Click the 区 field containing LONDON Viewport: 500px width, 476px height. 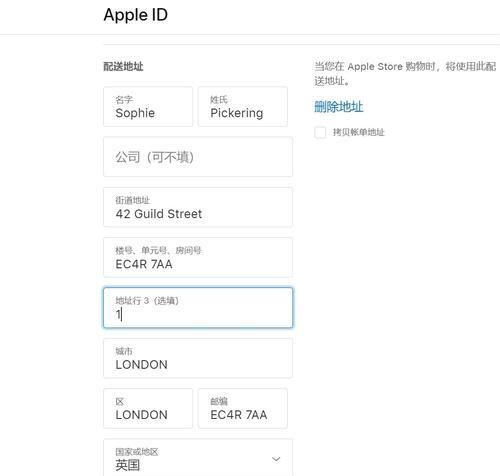click(x=148, y=409)
